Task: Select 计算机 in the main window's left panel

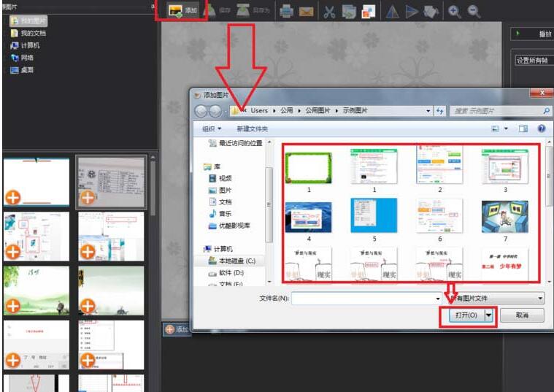Action: [x=25, y=45]
